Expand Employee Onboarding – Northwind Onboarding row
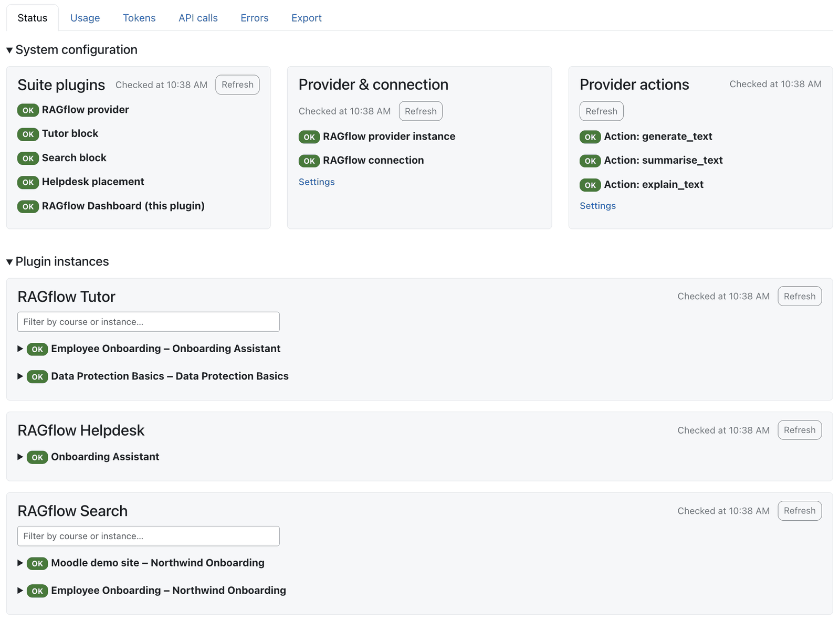The image size is (840, 621). point(152,590)
